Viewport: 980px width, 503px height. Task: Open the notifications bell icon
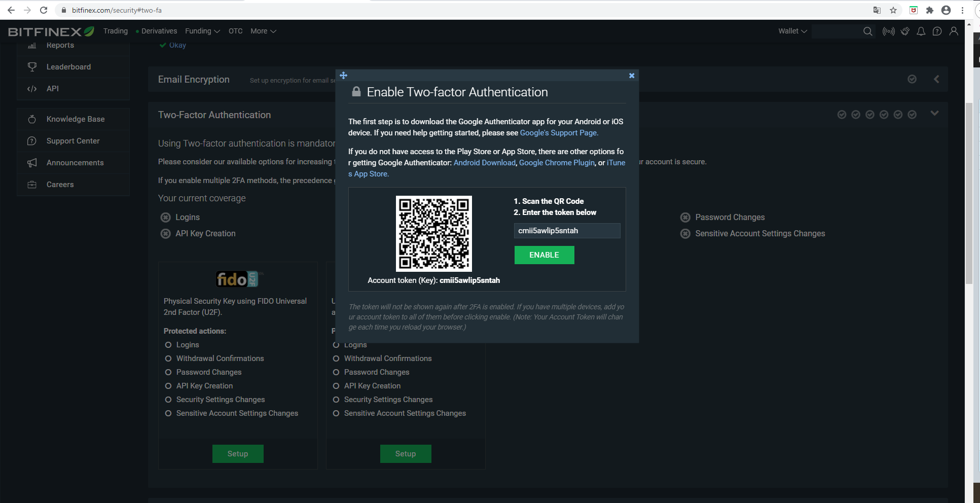click(921, 31)
